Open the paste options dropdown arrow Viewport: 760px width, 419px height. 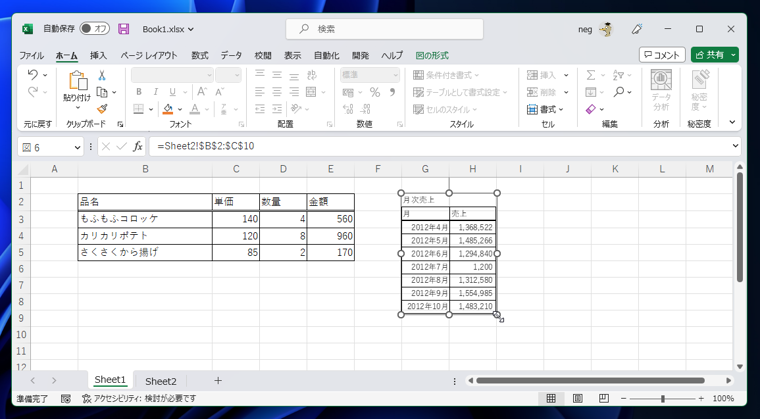[x=77, y=108]
